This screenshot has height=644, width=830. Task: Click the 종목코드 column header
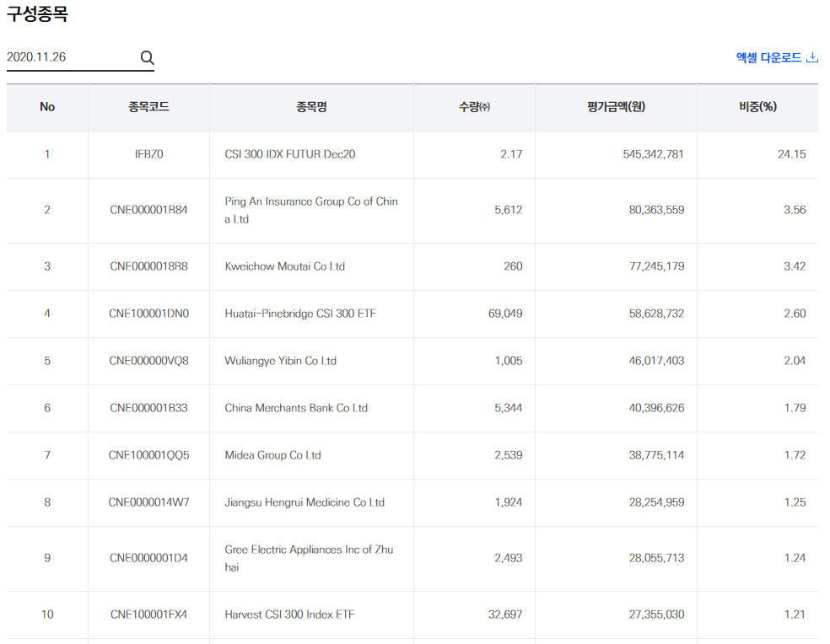coord(148,107)
